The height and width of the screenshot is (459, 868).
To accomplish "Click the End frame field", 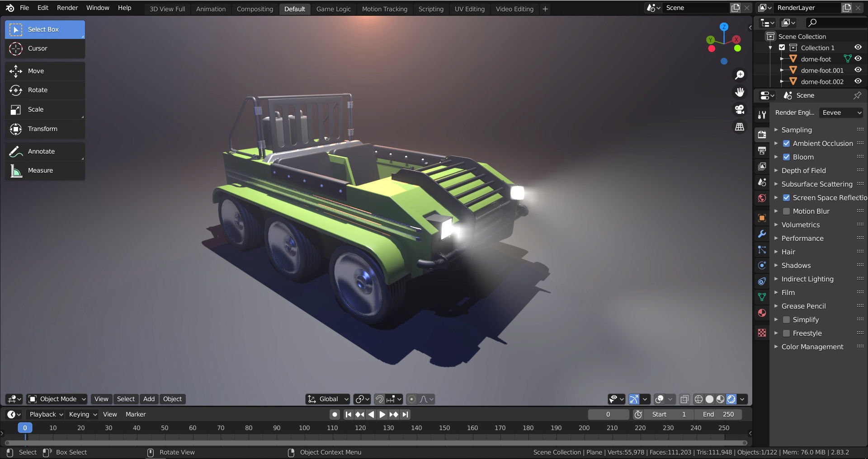I will pyautogui.click(x=718, y=414).
